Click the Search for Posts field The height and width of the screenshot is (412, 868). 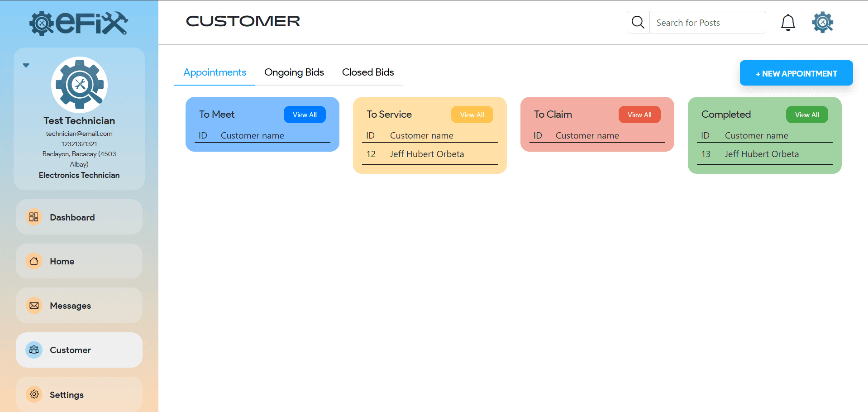(707, 23)
